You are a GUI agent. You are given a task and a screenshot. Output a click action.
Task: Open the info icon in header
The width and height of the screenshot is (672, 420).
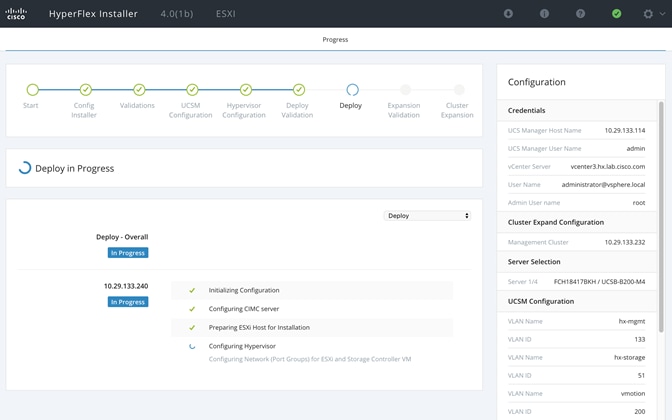pyautogui.click(x=544, y=14)
